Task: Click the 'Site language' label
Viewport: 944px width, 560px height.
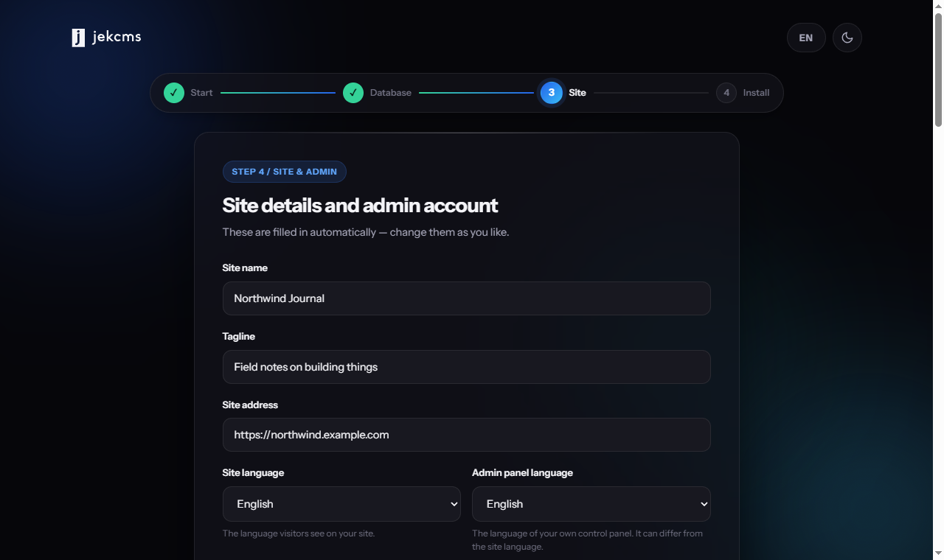Action: (x=253, y=473)
